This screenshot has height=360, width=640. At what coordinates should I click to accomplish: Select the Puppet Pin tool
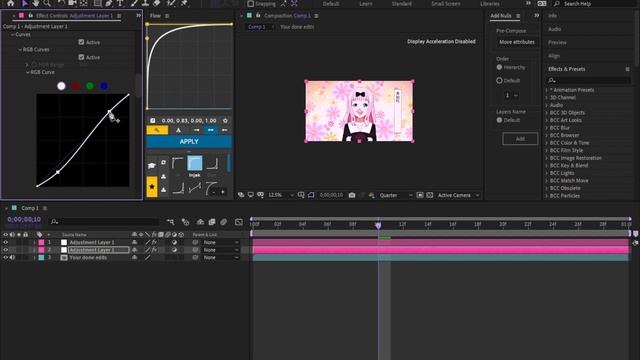(184, 3)
